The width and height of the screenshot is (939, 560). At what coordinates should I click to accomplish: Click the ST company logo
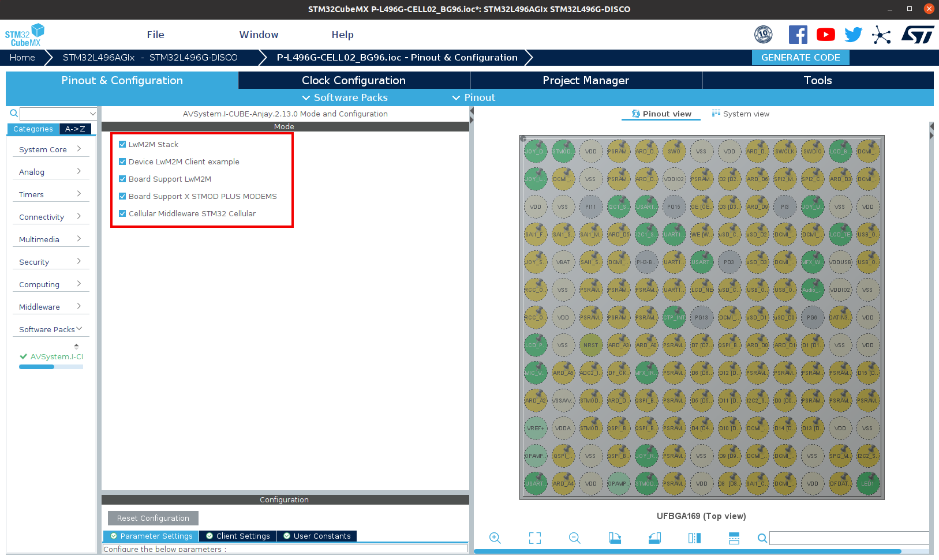[918, 35]
